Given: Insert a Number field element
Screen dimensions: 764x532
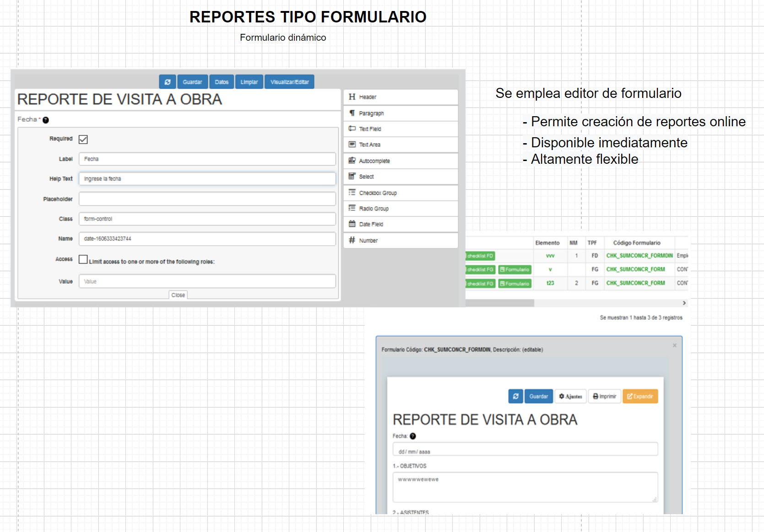Looking at the screenshot, I should pos(401,241).
